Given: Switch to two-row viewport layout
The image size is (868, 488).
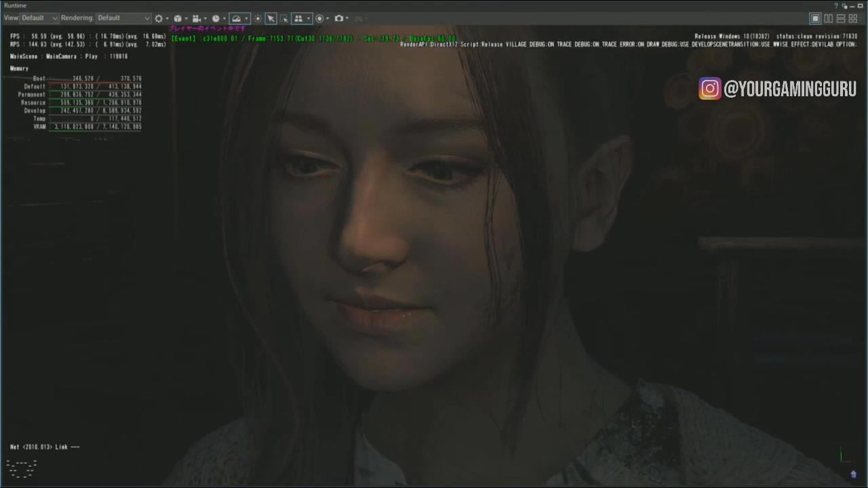Looking at the screenshot, I should click(x=841, y=19).
